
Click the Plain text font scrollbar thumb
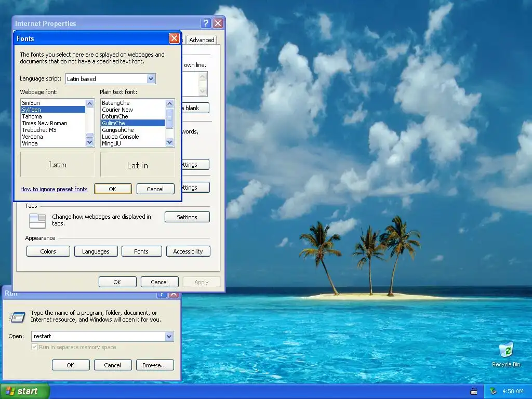[x=170, y=118]
